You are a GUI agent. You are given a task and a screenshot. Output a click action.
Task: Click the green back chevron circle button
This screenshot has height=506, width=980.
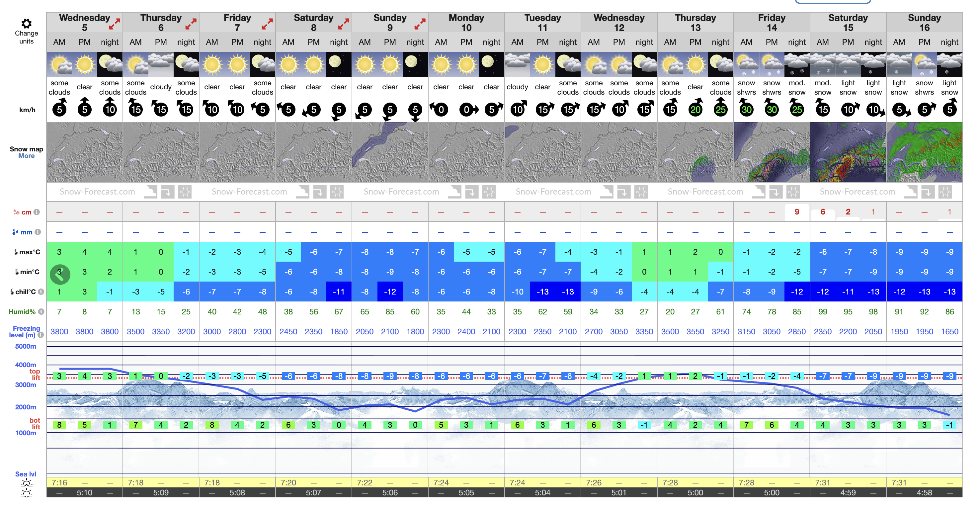(60, 275)
